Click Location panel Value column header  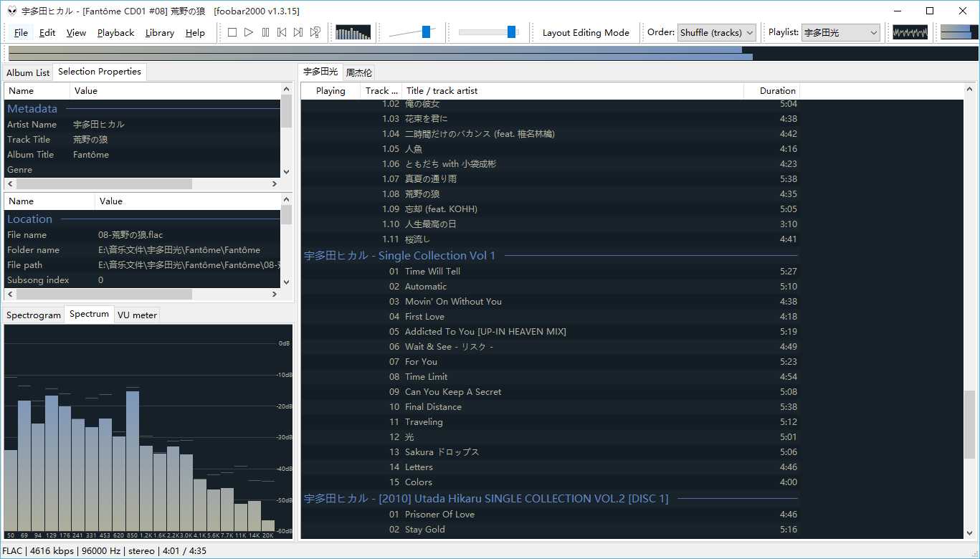pyautogui.click(x=188, y=201)
